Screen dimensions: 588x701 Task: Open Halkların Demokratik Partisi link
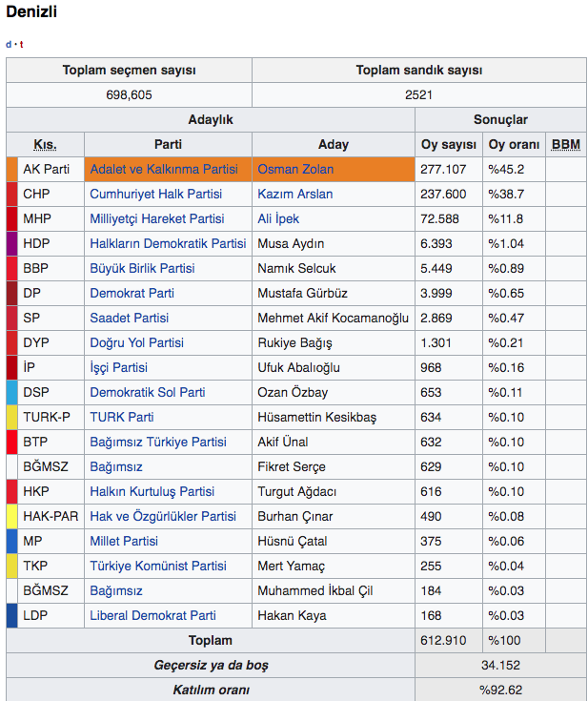click(x=168, y=244)
